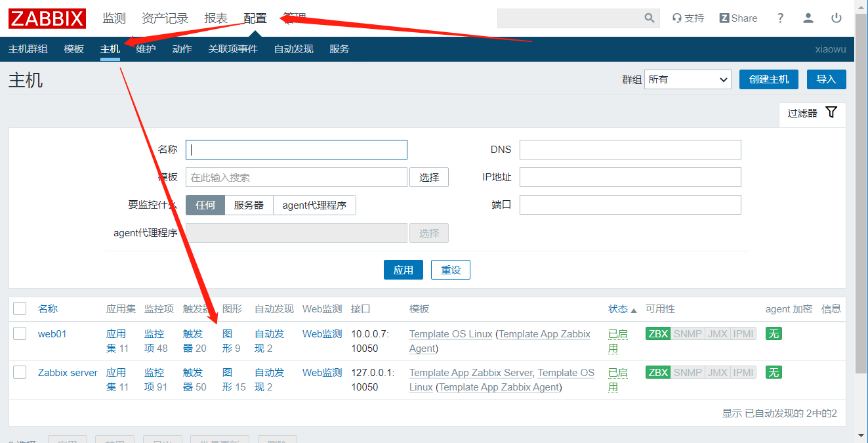Viewport: 868px width, 443px height.
Task: Open the user profile icon
Action: [808, 18]
